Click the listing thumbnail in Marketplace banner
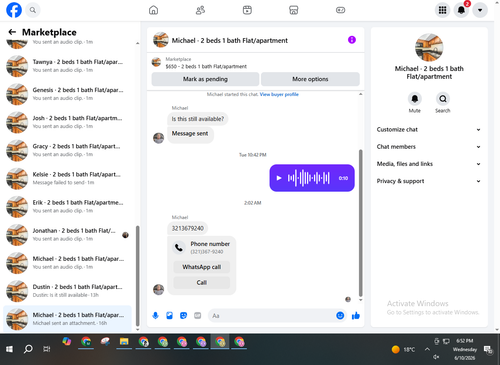The width and height of the screenshot is (500, 365). point(156,62)
